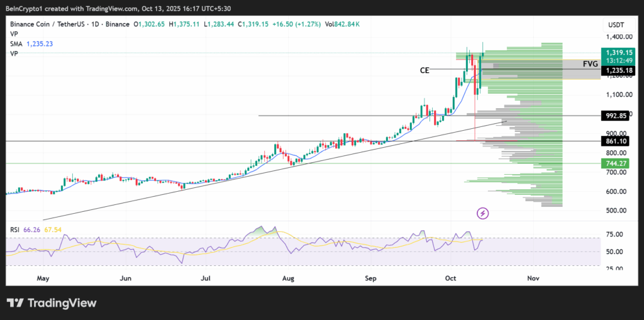
Task: Toggle the first VP indicator legend
Action: (x=14, y=34)
